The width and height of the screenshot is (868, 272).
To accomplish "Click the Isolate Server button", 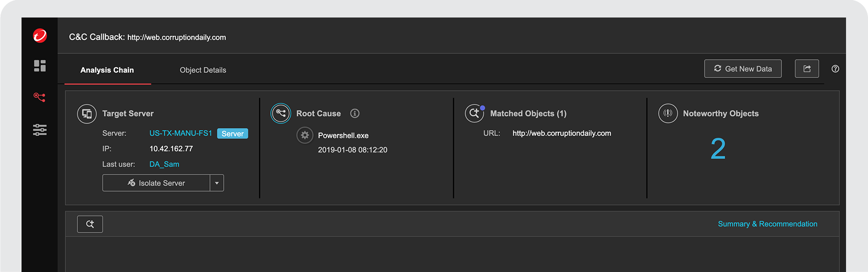I will point(156,183).
